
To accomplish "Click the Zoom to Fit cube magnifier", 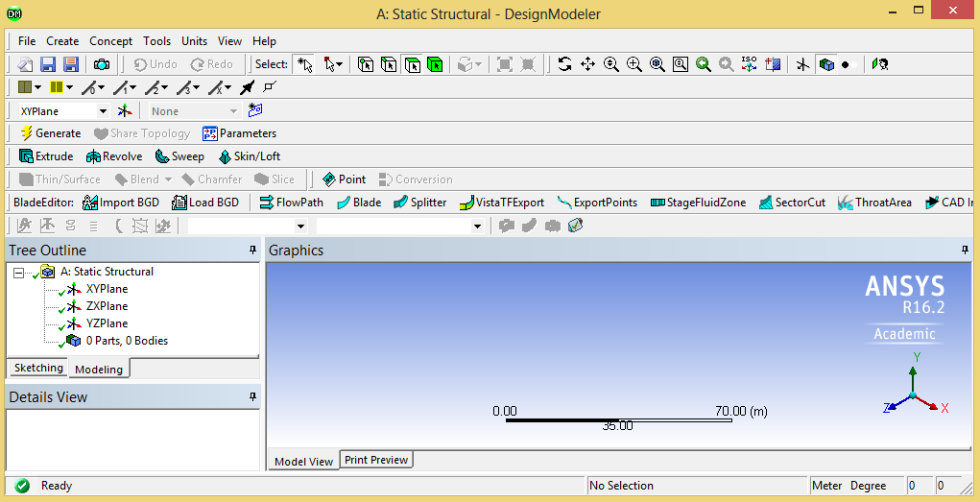I will coord(657,63).
